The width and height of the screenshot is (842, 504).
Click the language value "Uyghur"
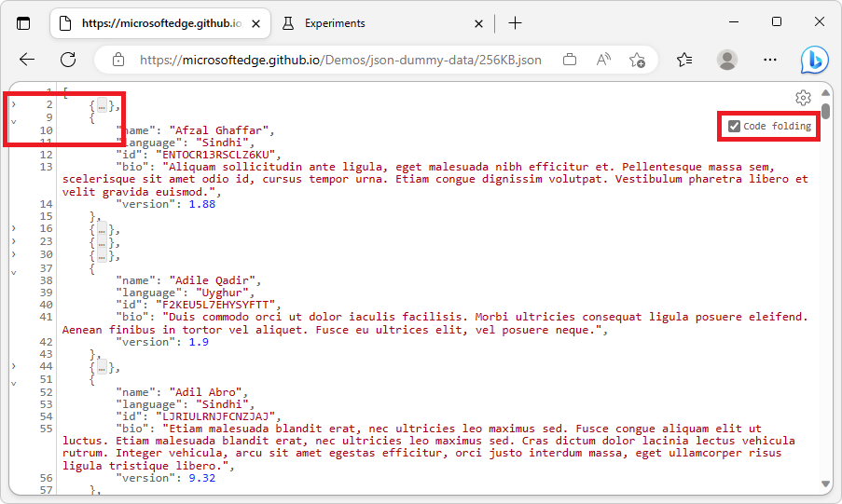point(222,293)
